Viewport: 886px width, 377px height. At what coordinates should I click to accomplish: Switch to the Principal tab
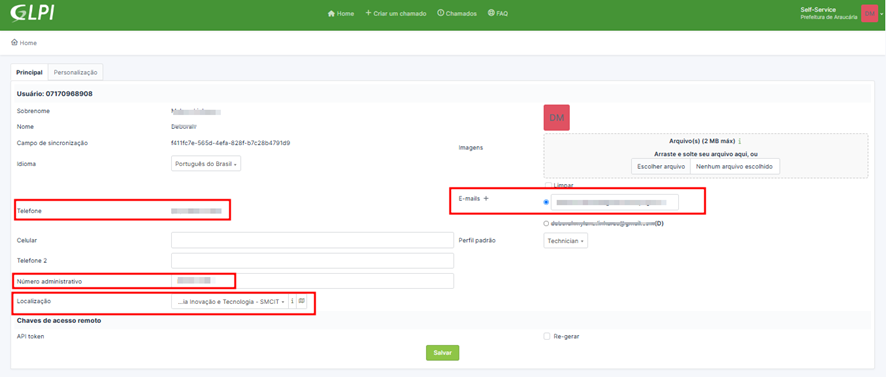[x=29, y=72]
